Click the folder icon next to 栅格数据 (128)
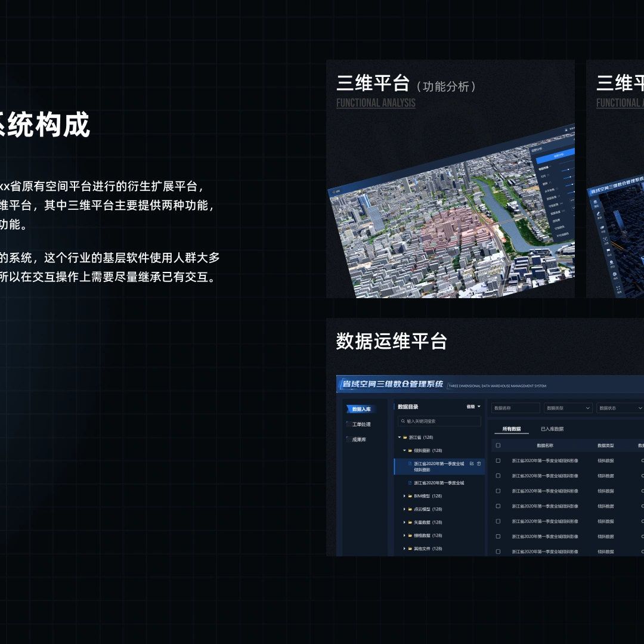Image resolution: width=644 pixels, height=644 pixels. pos(410,535)
